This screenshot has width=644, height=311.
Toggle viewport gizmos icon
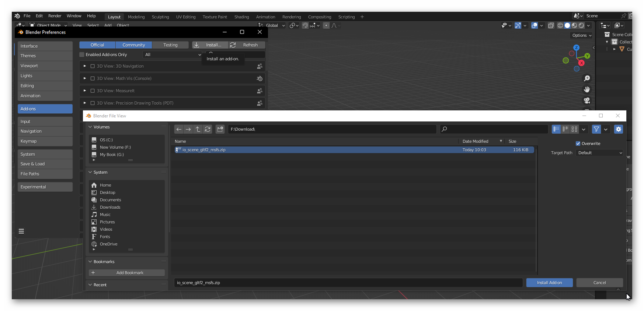pyautogui.click(x=518, y=25)
